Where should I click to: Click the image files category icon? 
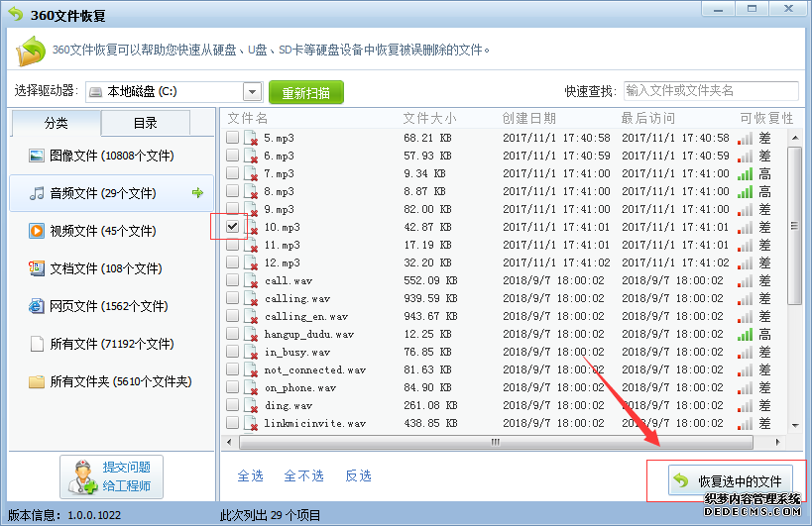pos(37,156)
